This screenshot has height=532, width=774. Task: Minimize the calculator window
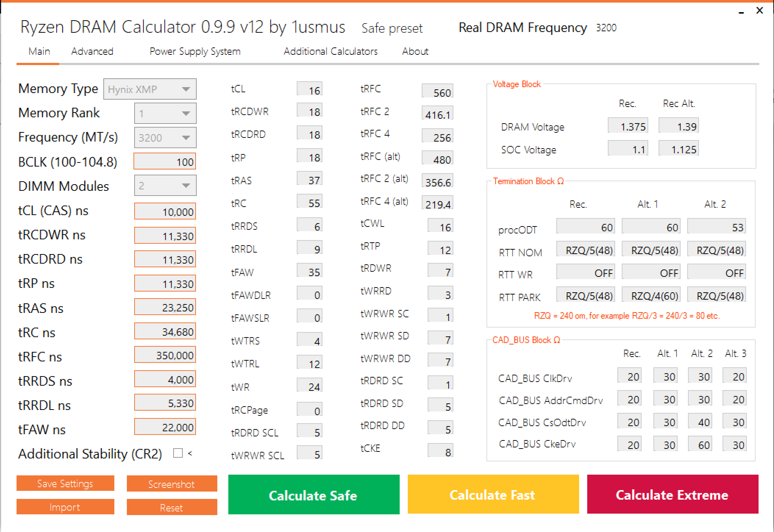click(x=741, y=12)
